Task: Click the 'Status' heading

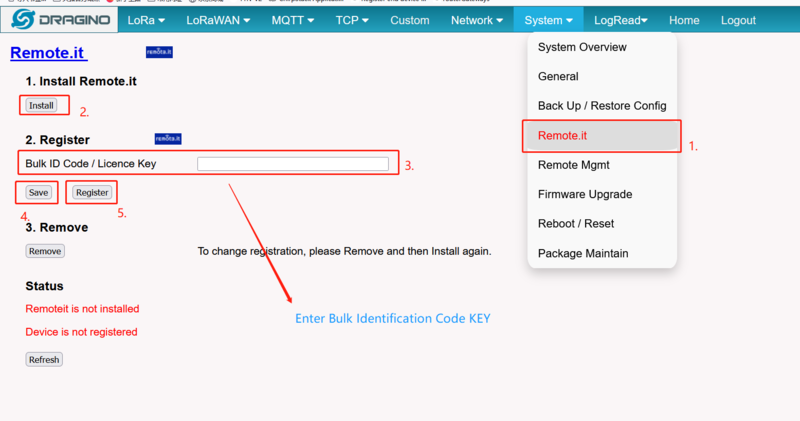Action: click(x=44, y=286)
